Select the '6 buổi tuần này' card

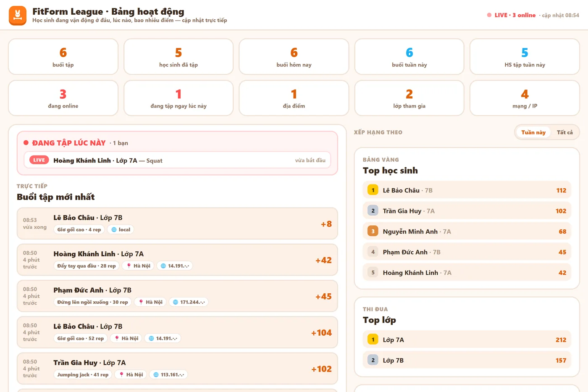click(x=409, y=57)
